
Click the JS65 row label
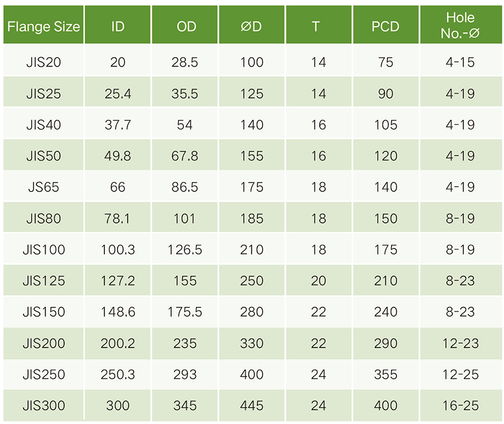pos(44,187)
